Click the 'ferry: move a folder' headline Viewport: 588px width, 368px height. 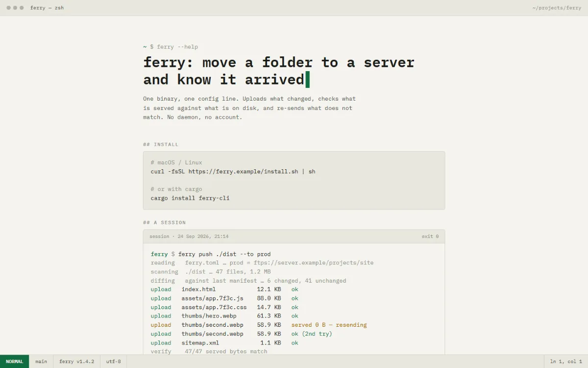point(279,71)
